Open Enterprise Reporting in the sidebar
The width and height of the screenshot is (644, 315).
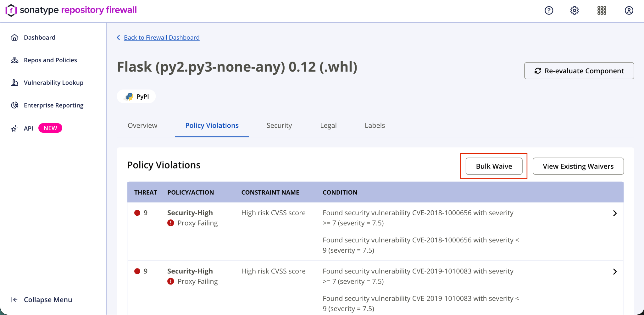coord(53,105)
